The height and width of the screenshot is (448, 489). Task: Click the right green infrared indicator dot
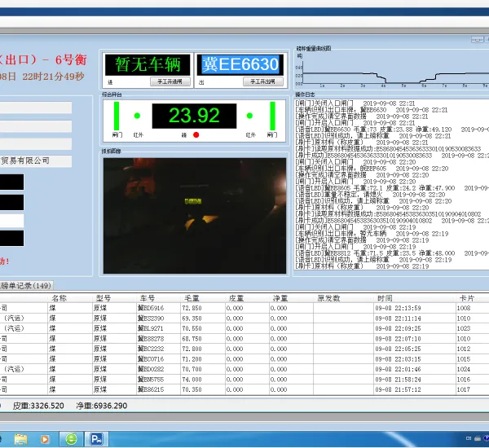pyautogui.click(x=249, y=116)
